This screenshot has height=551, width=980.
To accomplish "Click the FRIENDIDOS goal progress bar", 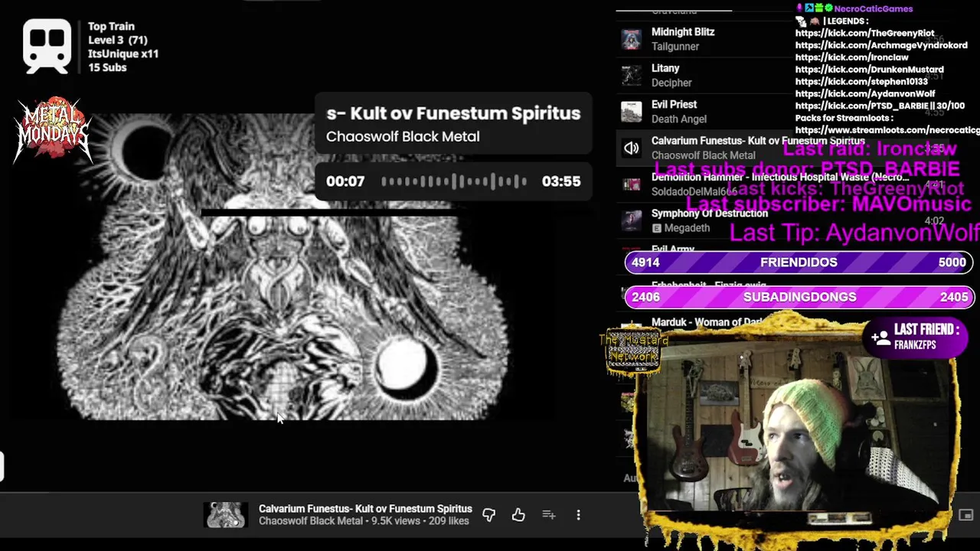I will [x=799, y=262].
